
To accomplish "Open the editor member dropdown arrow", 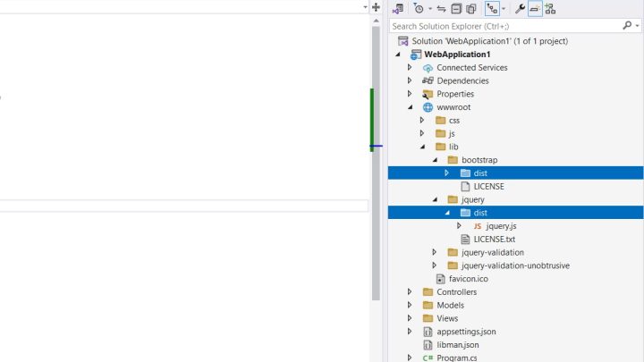I will click(365, 7).
